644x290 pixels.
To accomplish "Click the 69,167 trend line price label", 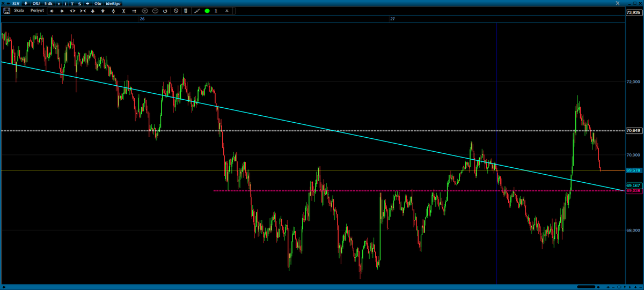I will pyautogui.click(x=634, y=185).
